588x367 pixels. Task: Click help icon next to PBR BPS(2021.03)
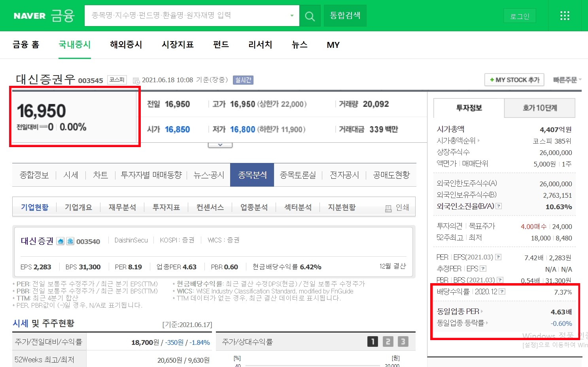click(x=500, y=280)
